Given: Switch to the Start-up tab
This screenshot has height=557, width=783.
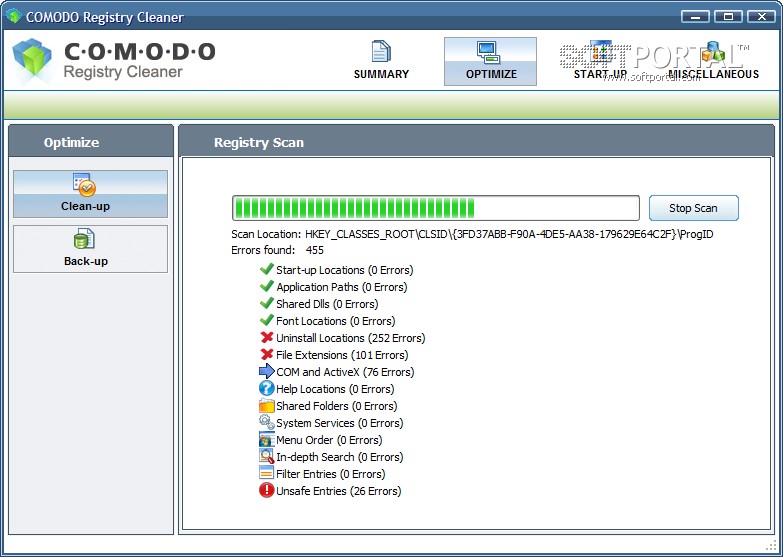Looking at the screenshot, I should (x=600, y=61).
